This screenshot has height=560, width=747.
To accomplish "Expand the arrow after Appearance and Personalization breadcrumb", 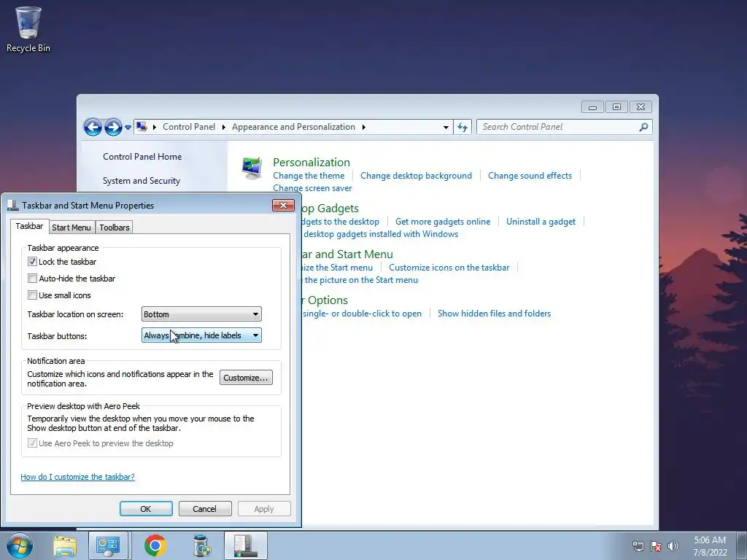I will click(x=363, y=127).
